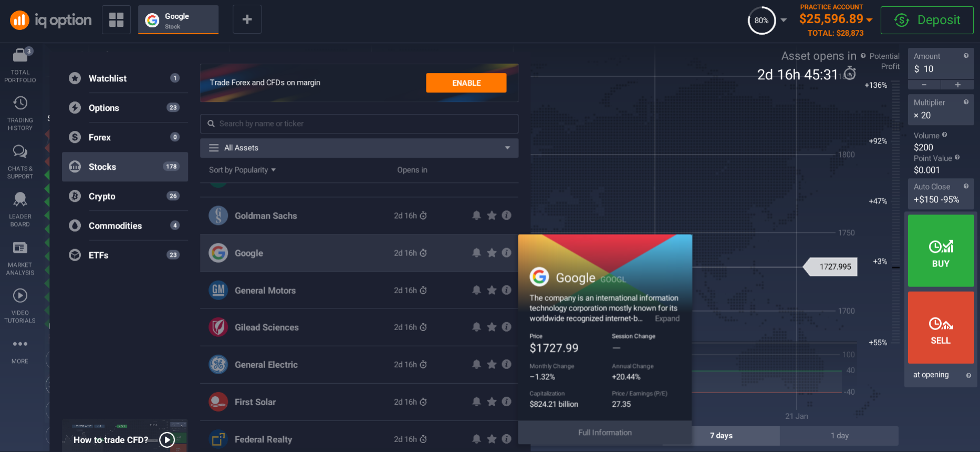Open the Commodities category

click(x=125, y=225)
